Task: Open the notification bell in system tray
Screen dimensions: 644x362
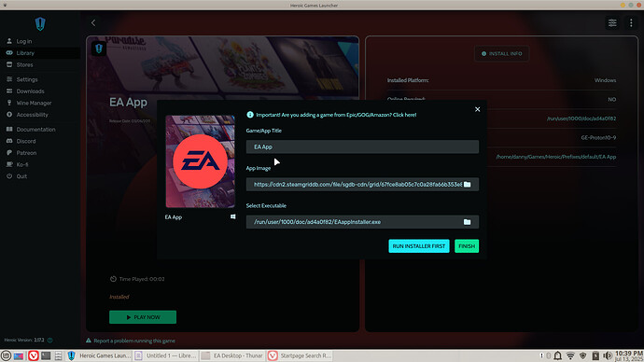Action: tap(558, 355)
